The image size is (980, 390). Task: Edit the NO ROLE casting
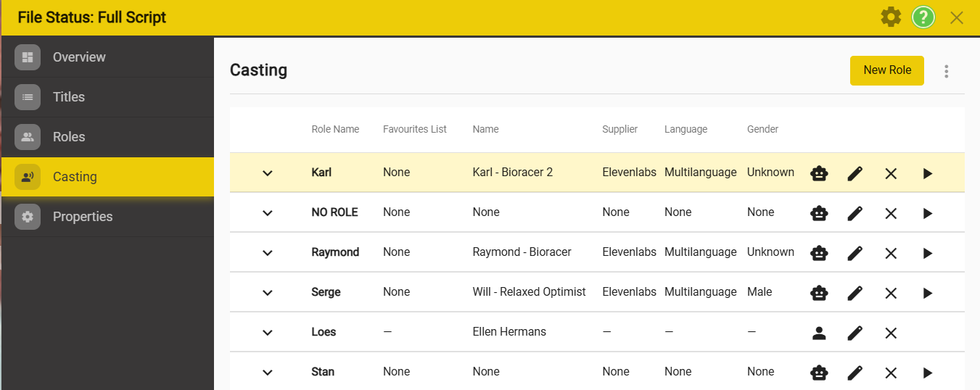coord(855,213)
